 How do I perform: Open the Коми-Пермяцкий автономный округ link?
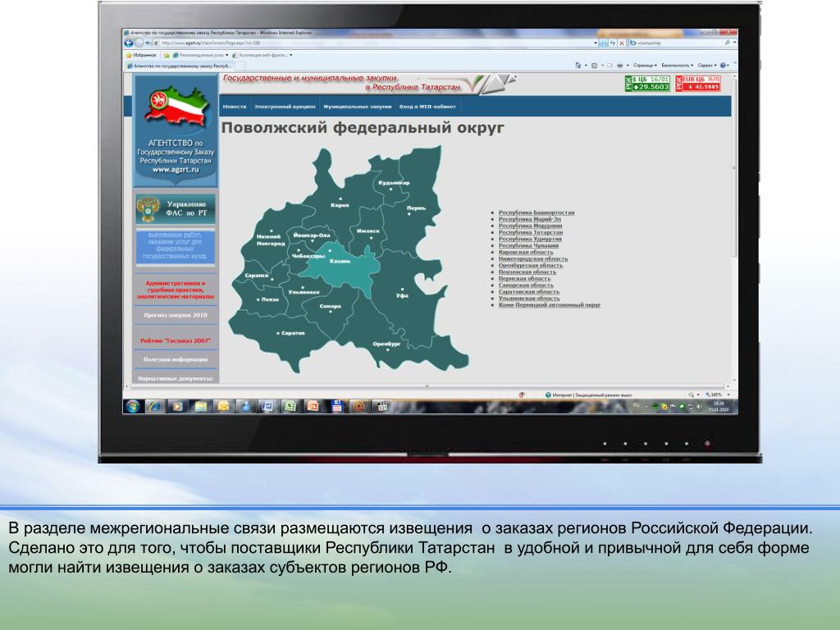[x=550, y=305]
